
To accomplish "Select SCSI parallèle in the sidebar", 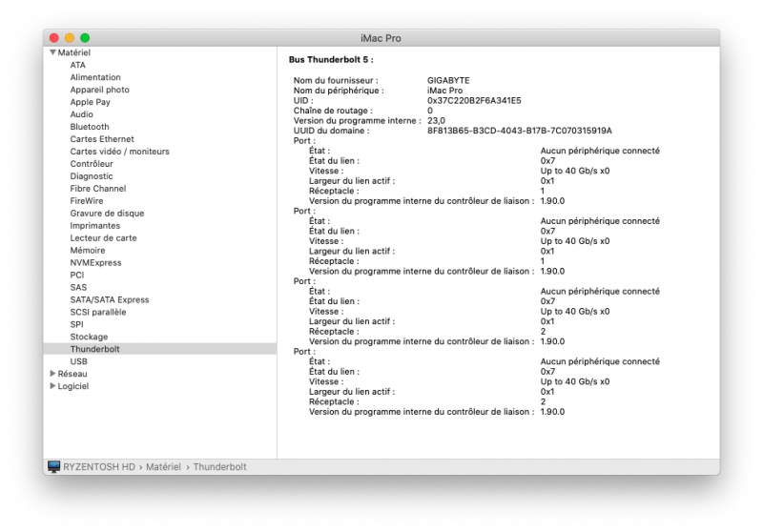I will (98, 312).
